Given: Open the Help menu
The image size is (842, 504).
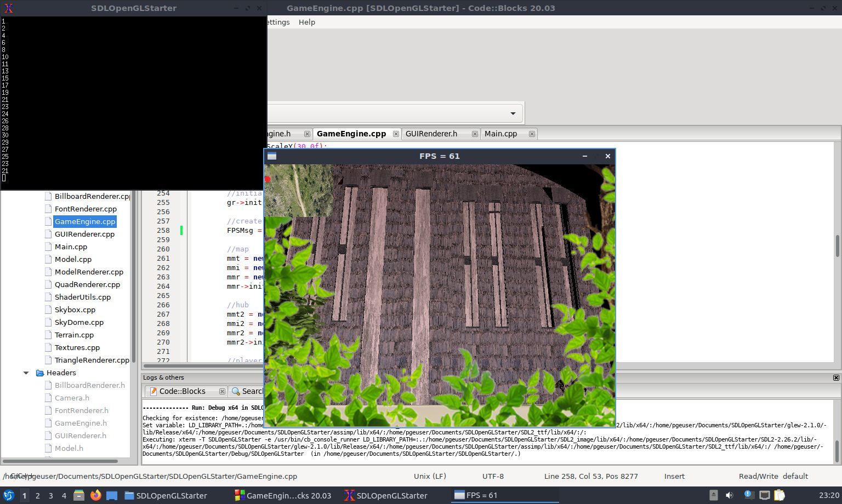Looking at the screenshot, I should pyautogui.click(x=307, y=22).
